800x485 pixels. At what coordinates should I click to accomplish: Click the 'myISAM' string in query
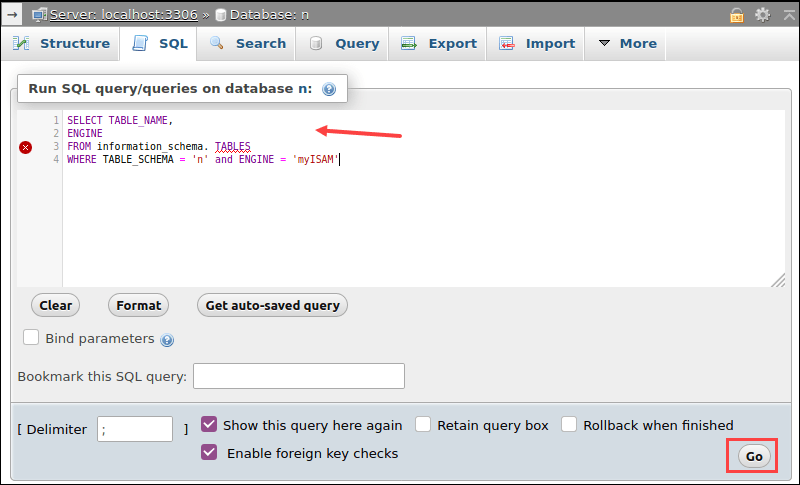click(x=315, y=160)
